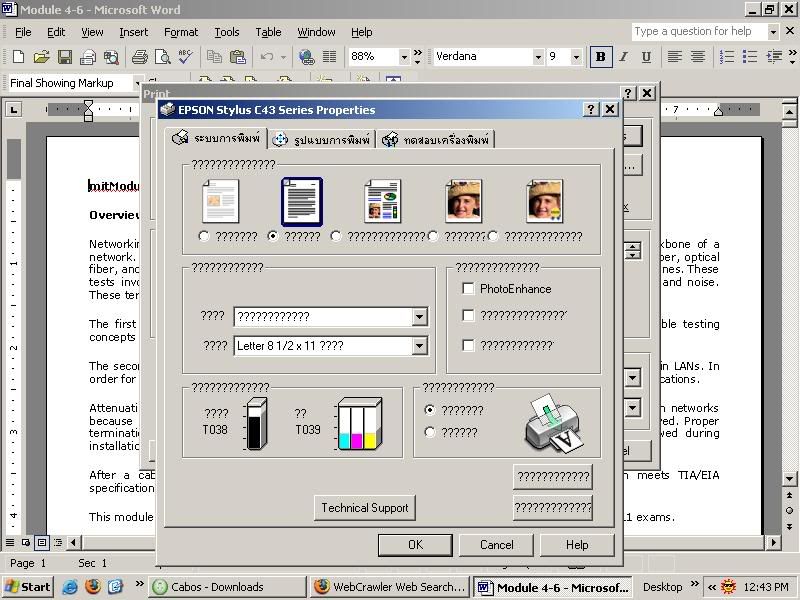Open the Format menu
Image resolution: width=800 pixels, height=600 pixels.
(181, 32)
